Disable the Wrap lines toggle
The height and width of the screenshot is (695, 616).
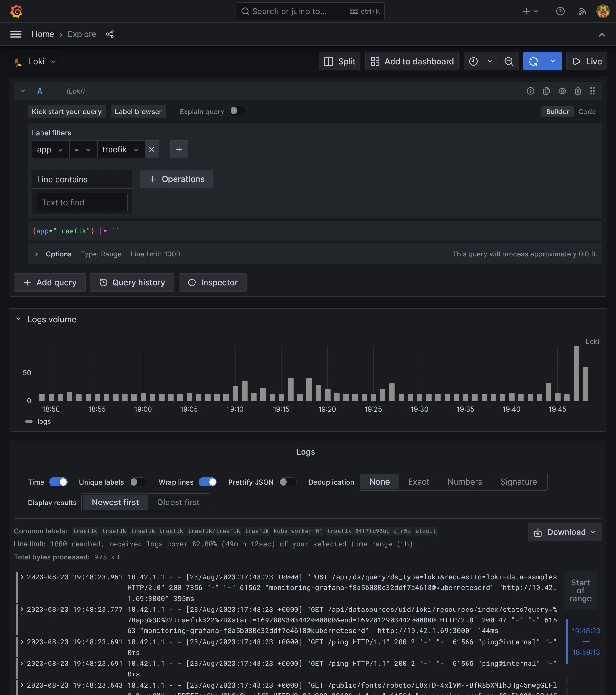click(x=207, y=482)
